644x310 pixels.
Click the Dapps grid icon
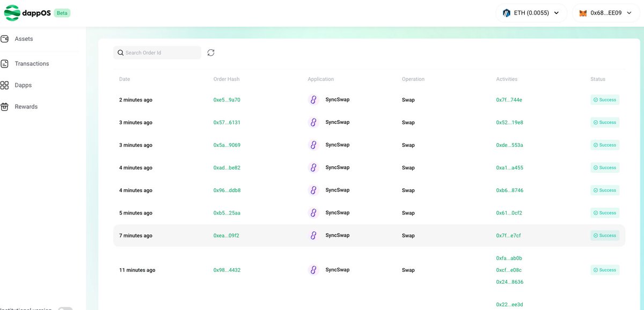5,85
